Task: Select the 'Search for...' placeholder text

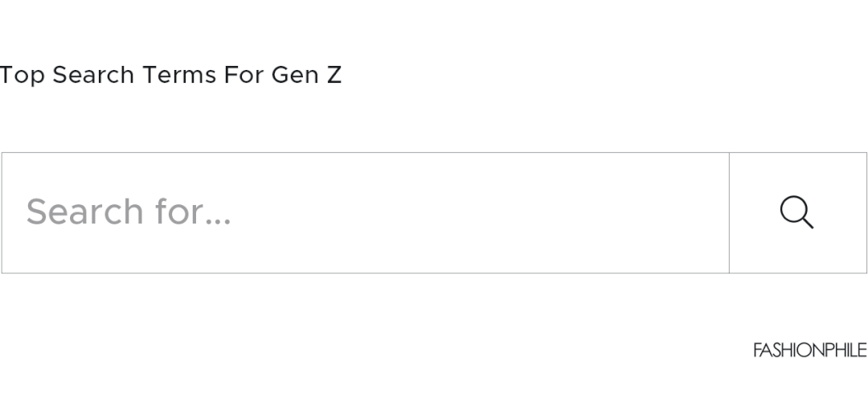Action: (129, 212)
